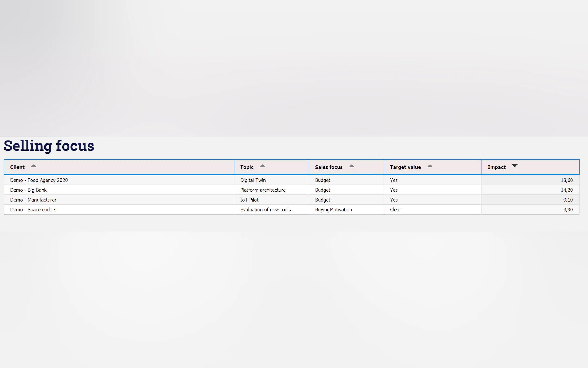
Task: Toggle the Impact descending sort arrow
Action: (515, 165)
